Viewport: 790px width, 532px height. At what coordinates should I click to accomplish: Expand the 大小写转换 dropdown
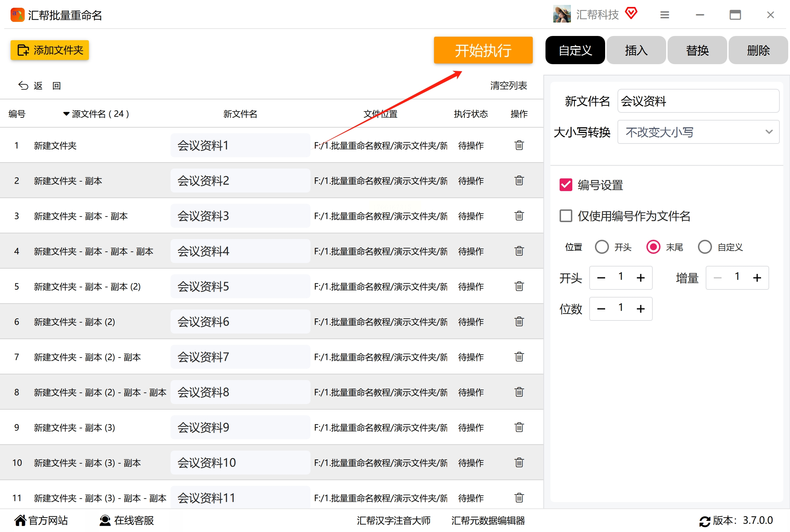698,132
